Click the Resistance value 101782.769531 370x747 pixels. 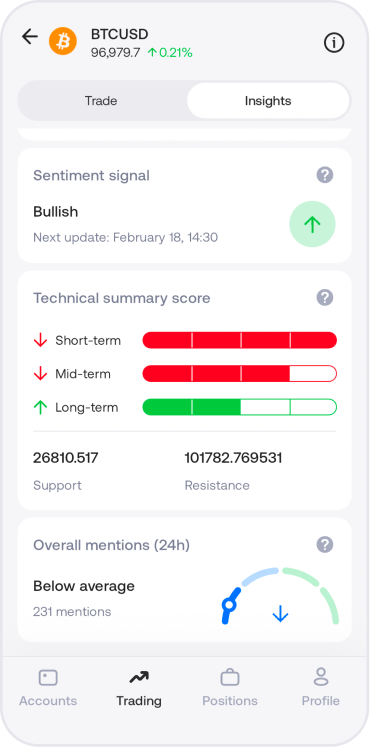click(x=233, y=458)
